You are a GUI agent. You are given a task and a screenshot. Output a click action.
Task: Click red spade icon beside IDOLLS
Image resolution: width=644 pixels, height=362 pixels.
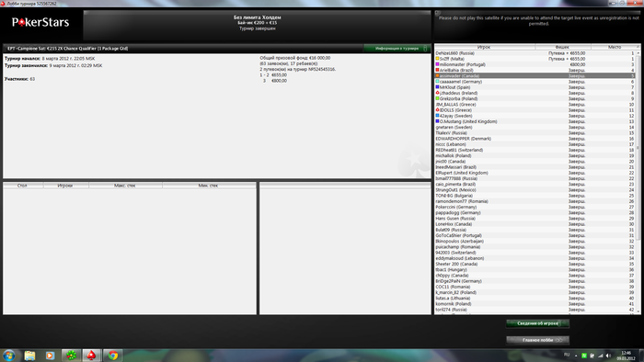click(437, 110)
